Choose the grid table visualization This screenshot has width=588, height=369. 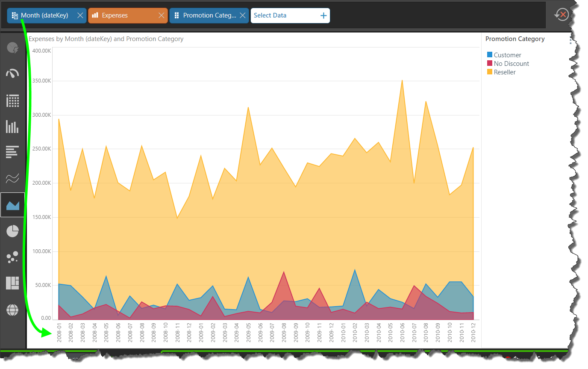pos(12,101)
